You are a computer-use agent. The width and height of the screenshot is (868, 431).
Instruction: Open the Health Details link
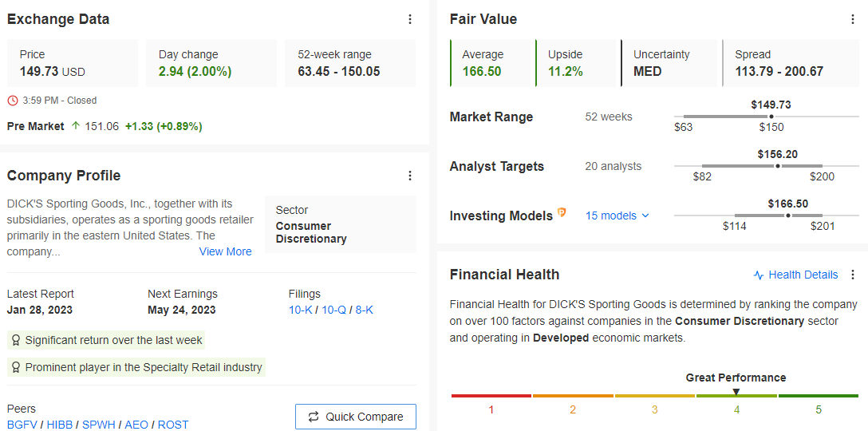click(x=796, y=275)
